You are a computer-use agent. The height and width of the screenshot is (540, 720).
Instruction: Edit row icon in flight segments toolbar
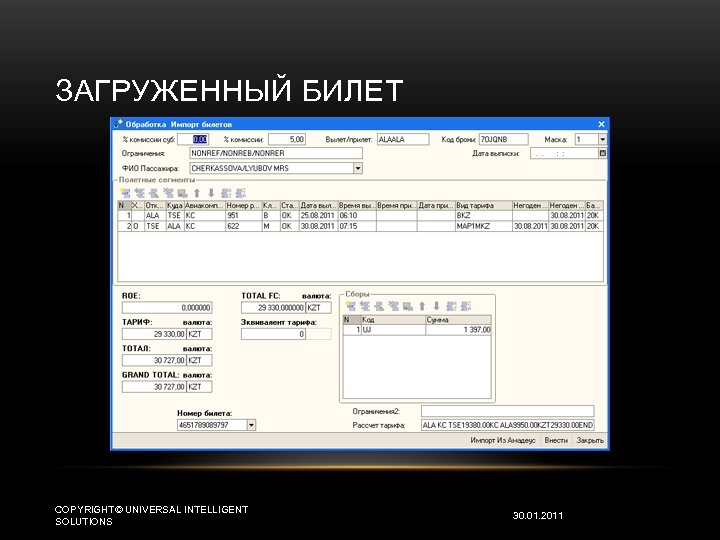(154, 193)
